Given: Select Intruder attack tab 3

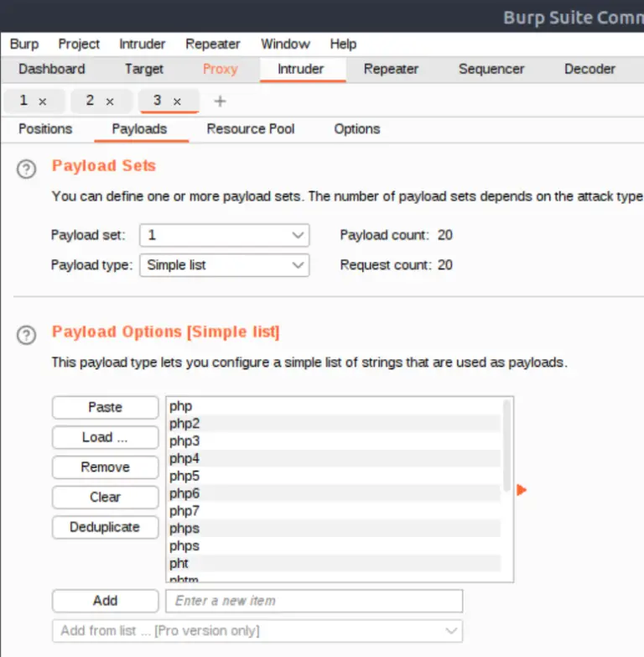Looking at the screenshot, I should [157, 101].
